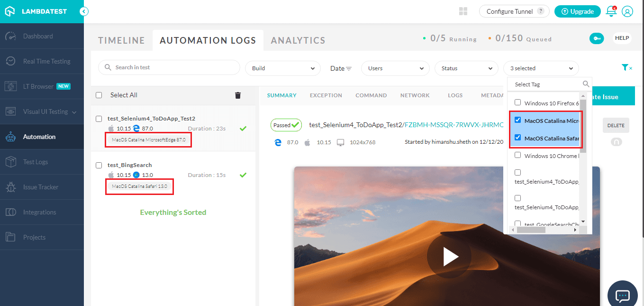This screenshot has width=644, height=306.
Task: Check the Windows 10 Firefox tag
Action: [517, 102]
